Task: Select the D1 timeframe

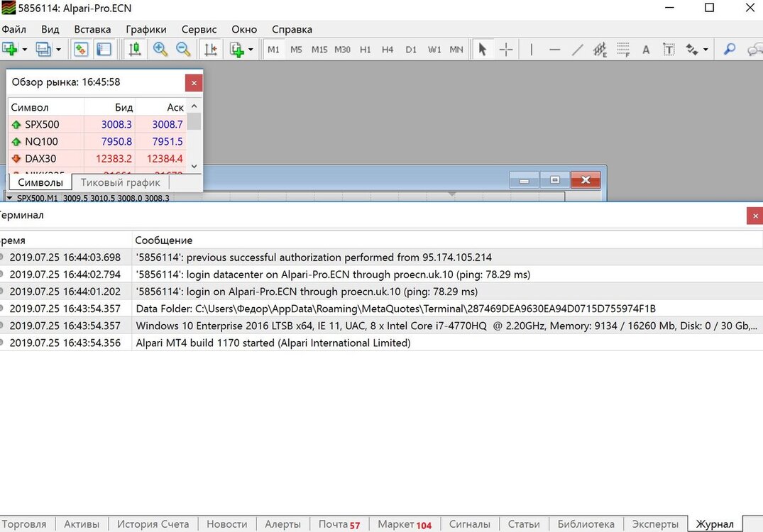Action: tap(411, 50)
